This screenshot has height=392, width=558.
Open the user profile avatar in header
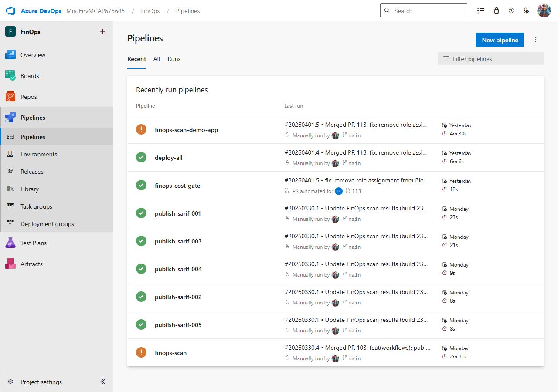[544, 11]
